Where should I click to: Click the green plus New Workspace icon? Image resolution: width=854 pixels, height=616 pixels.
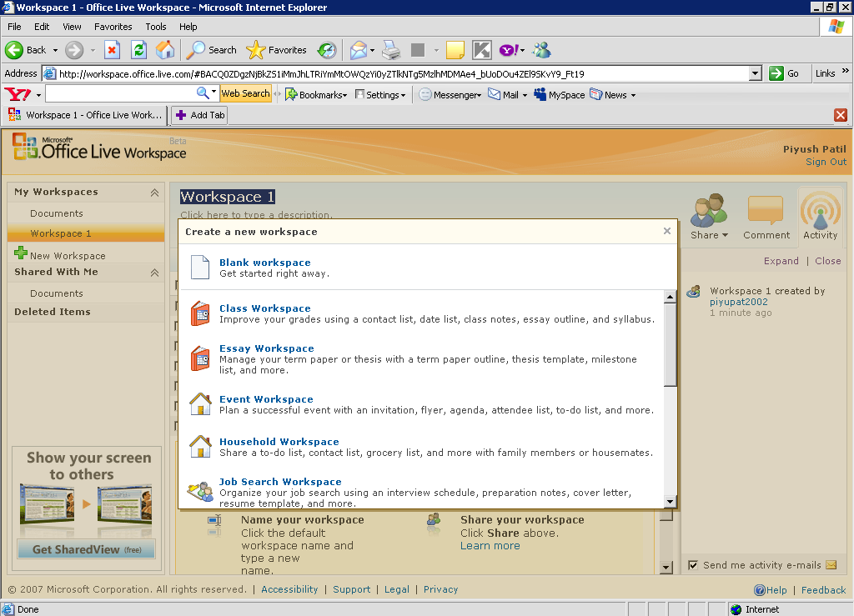pyautogui.click(x=21, y=253)
